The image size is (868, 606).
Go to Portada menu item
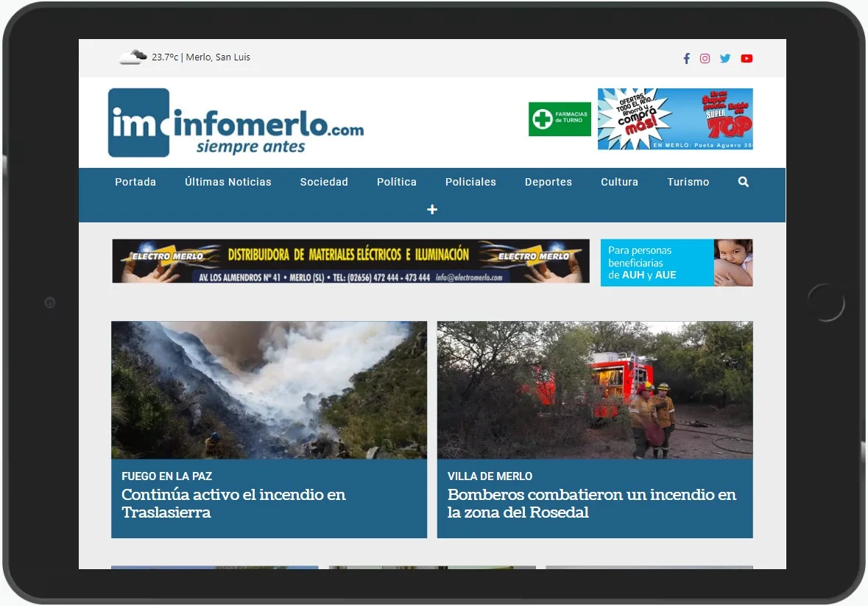point(135,182)
